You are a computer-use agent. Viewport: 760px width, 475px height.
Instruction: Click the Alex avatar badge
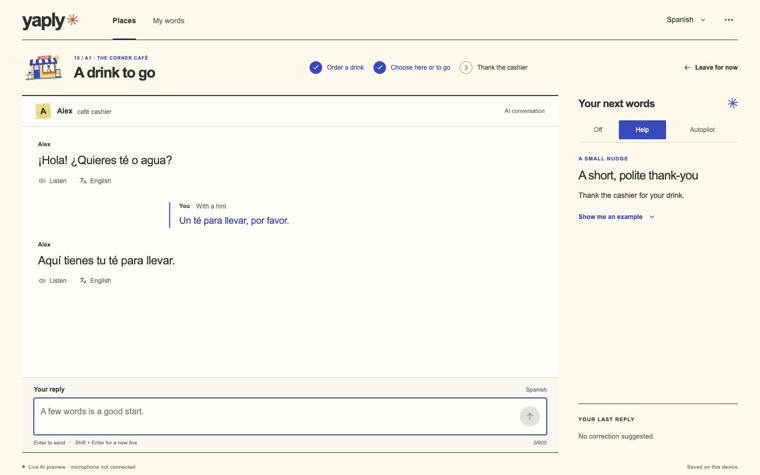pyautogui.click(x=43, y=111)
